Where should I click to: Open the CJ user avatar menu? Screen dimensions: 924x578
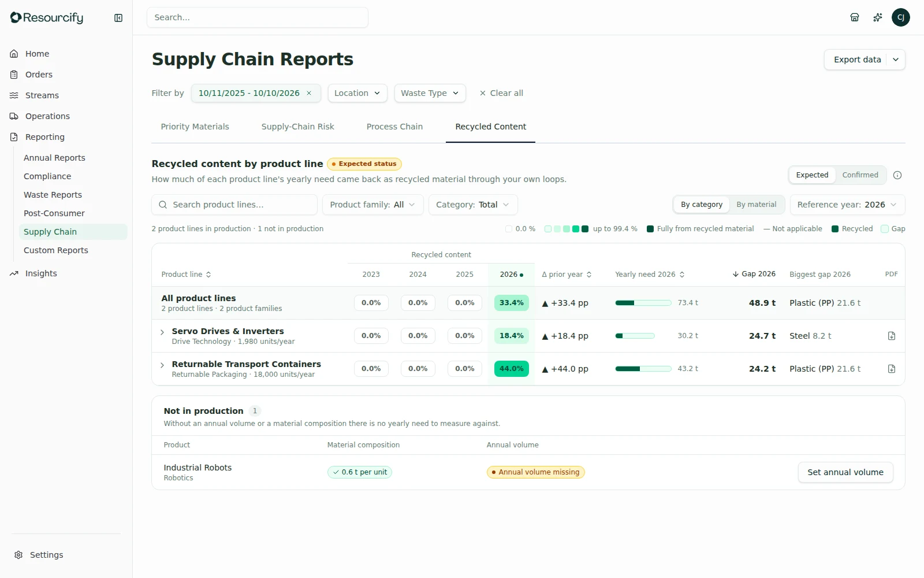[x=901, y=17]
